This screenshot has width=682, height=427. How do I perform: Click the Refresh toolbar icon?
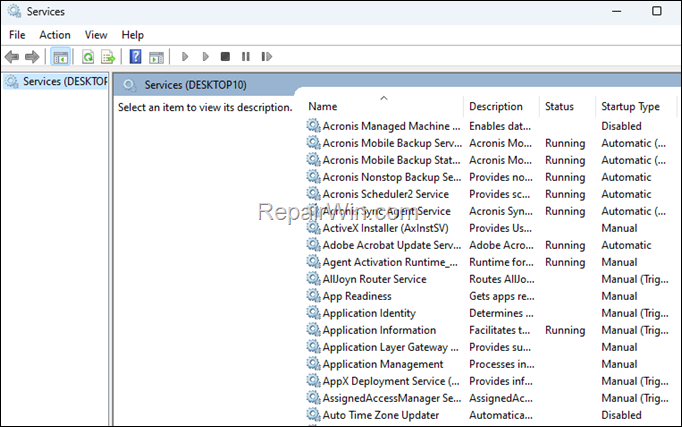click(x=88, y=57)
